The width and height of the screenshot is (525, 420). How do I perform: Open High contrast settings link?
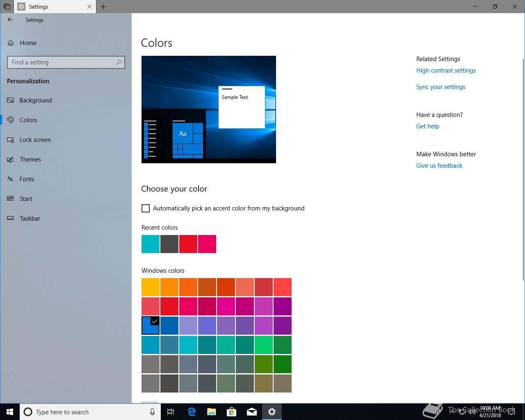click(446, 71)
